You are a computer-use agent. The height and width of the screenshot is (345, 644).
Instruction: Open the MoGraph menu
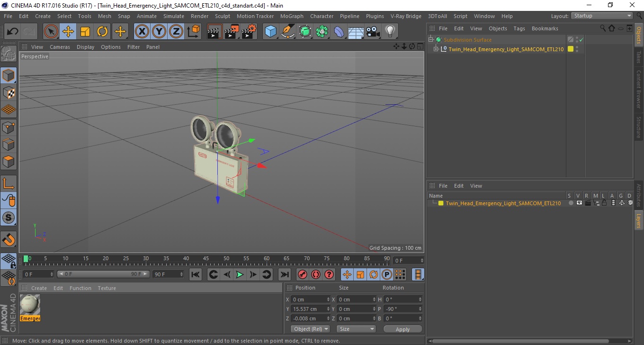292,16
